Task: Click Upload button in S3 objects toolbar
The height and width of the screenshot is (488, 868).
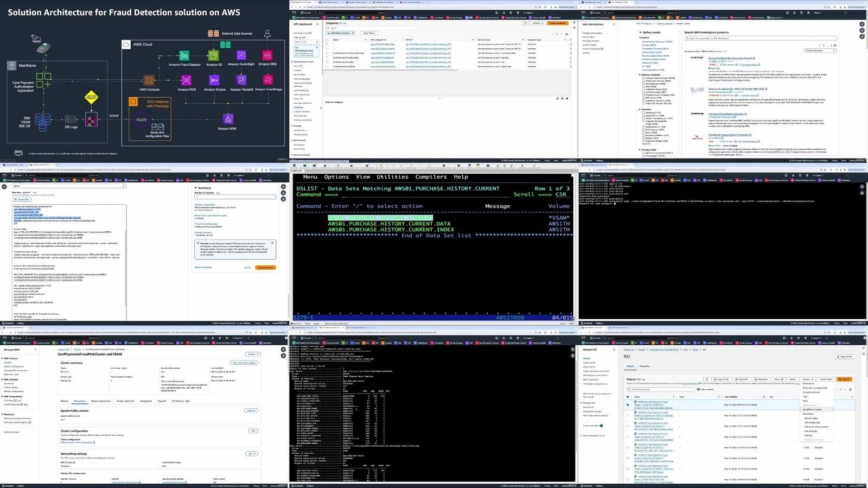Action: pos(845,379)
